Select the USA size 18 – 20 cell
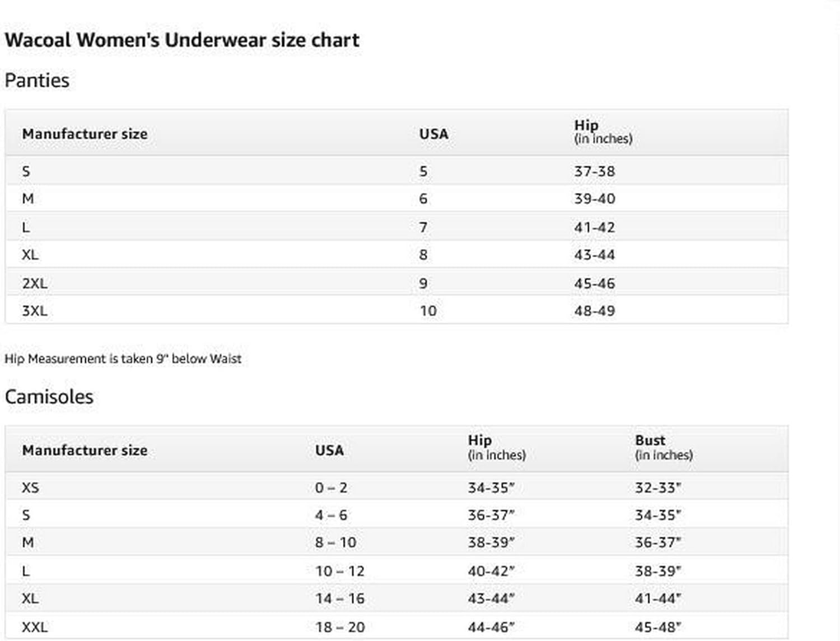The image size is (840, 641). point(339,627)
